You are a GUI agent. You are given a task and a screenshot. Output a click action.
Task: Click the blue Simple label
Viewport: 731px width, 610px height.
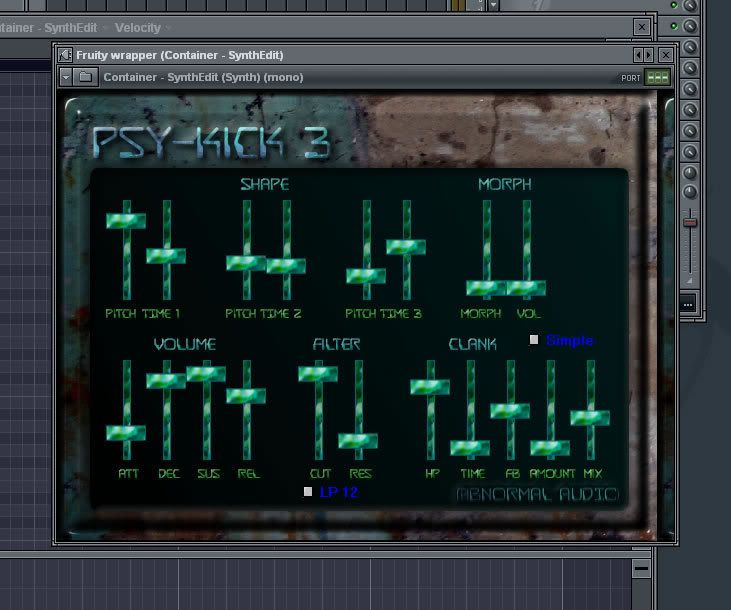569,340
